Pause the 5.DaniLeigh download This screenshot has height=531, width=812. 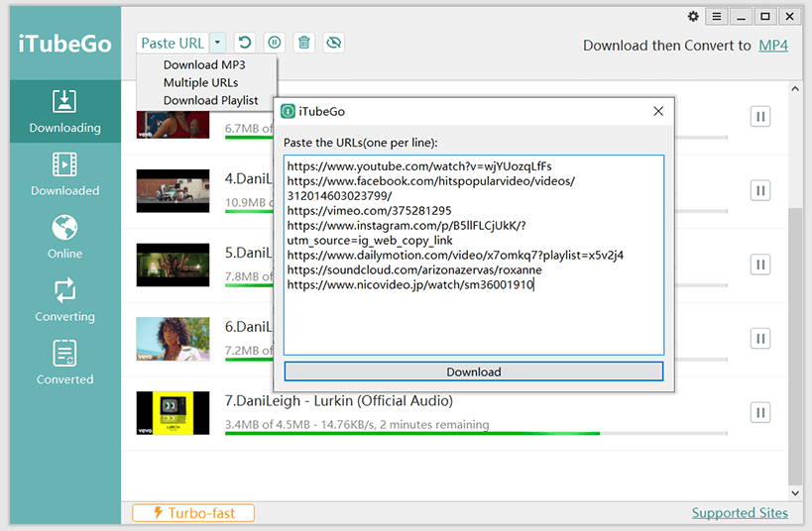760,265
